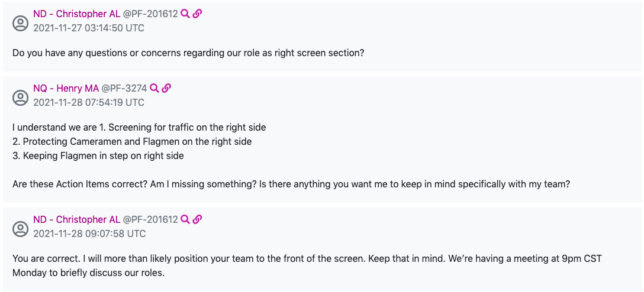The image size is (644, 292).
Task: Click the 2021-11-27 03:14:50 UTC timestamp
Action: click(x=89, y=28)
